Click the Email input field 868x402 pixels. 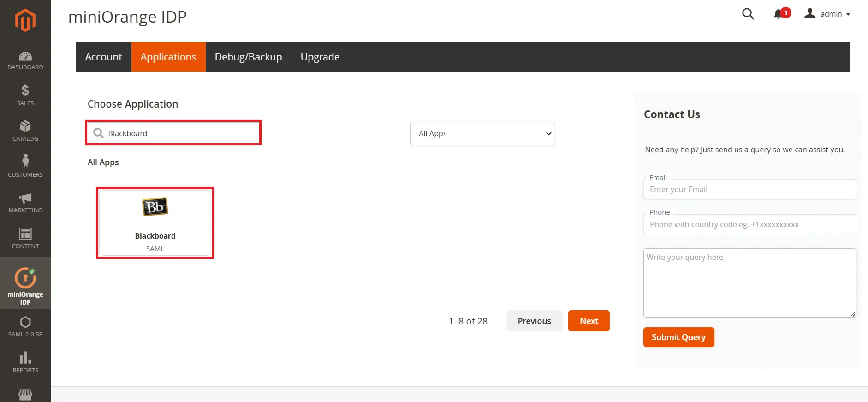(x=750, y=189)
